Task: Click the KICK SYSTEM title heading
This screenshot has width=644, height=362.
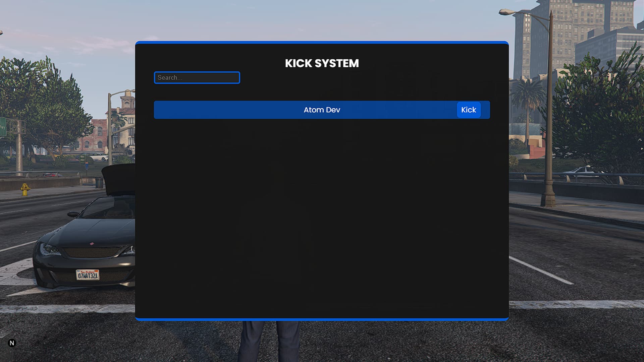Action: pyautogui.click(x=322, y=63)
